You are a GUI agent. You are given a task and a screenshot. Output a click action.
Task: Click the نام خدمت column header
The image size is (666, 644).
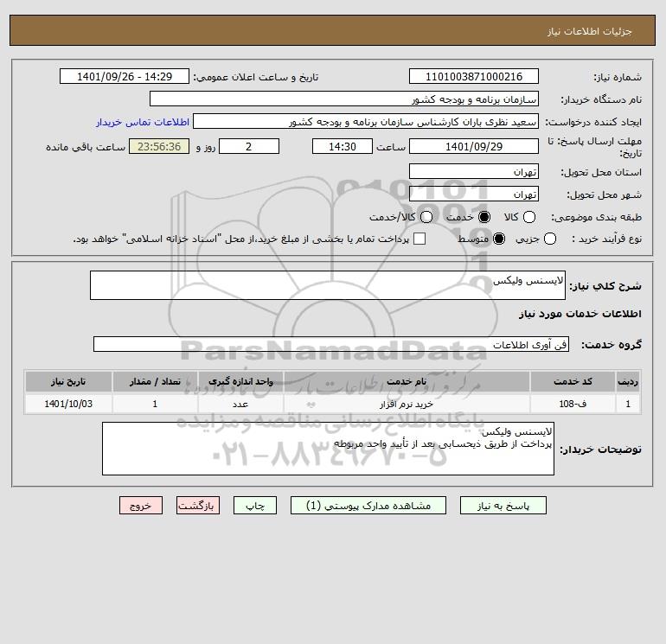coord(407,381)
